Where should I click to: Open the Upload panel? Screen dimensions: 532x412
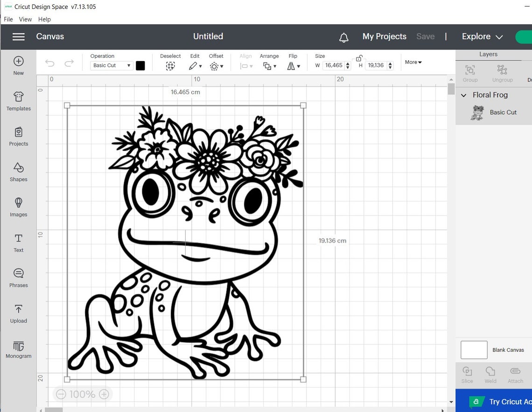pos(18,314)
